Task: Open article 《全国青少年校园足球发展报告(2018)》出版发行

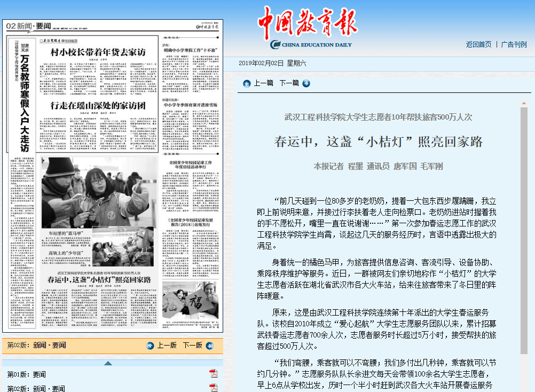Action: click(191, 223)
